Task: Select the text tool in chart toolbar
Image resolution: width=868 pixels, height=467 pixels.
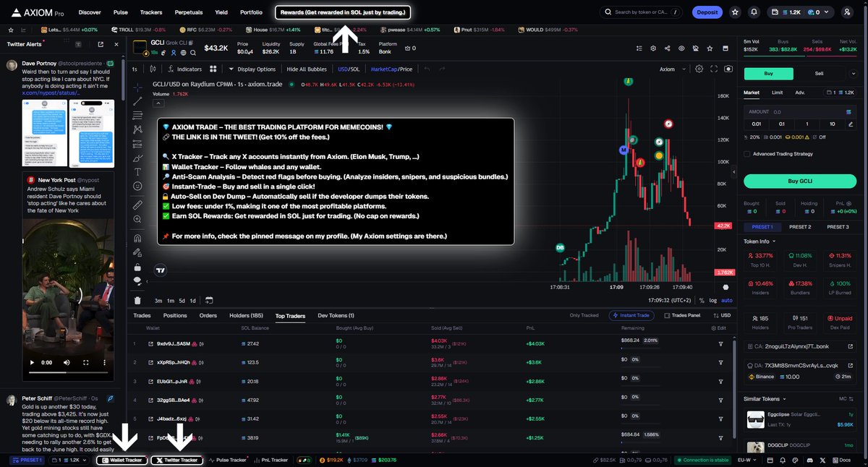Action: [137, 171]
